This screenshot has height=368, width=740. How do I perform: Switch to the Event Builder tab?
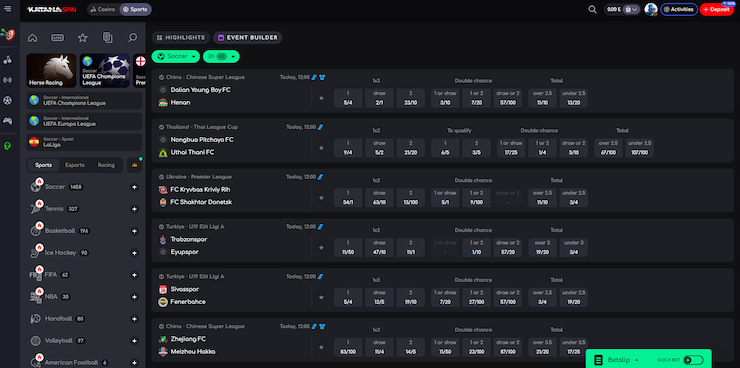pos(248,38)
